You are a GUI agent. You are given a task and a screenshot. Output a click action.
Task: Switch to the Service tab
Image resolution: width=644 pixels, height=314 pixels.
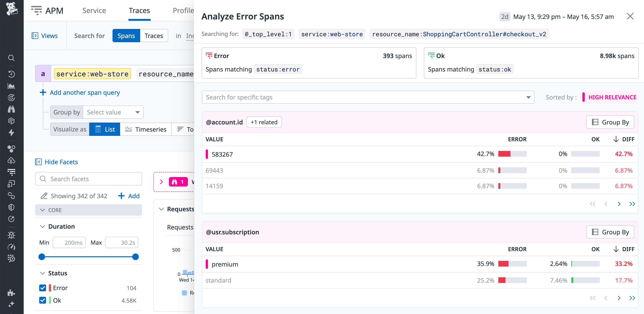94,10
